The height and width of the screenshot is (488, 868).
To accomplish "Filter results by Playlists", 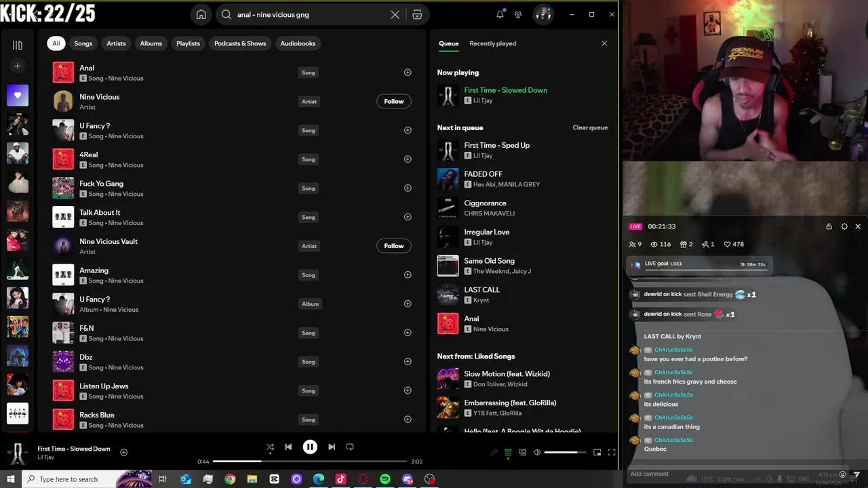I will (x=188, y=43).
